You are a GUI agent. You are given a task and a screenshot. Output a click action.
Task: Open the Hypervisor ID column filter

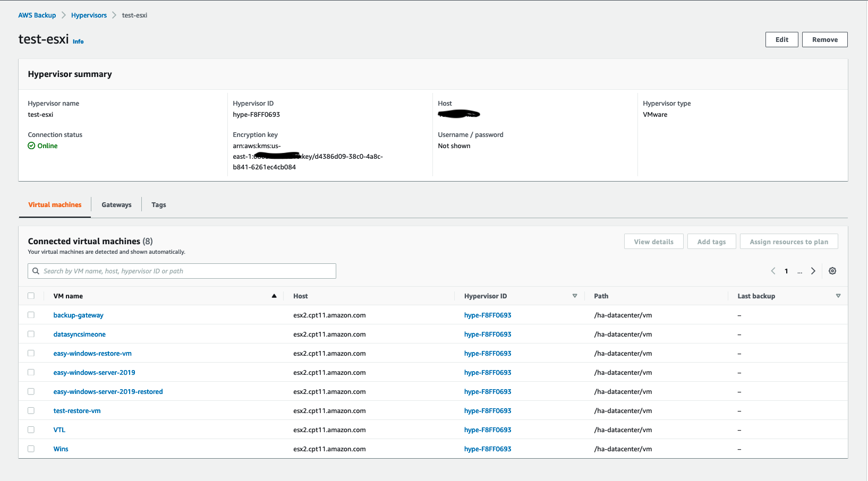tap(575, 296)
